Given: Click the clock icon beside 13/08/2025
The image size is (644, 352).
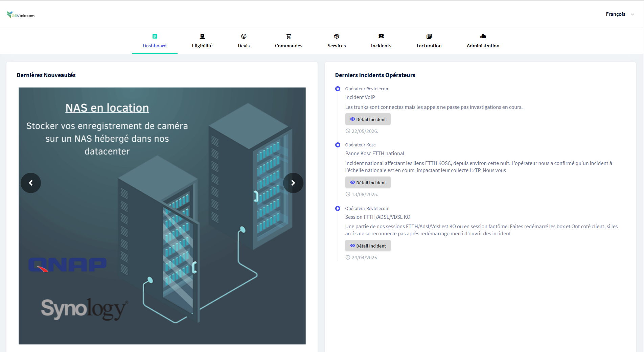Looking at the screenshot, I should [348, 194].
